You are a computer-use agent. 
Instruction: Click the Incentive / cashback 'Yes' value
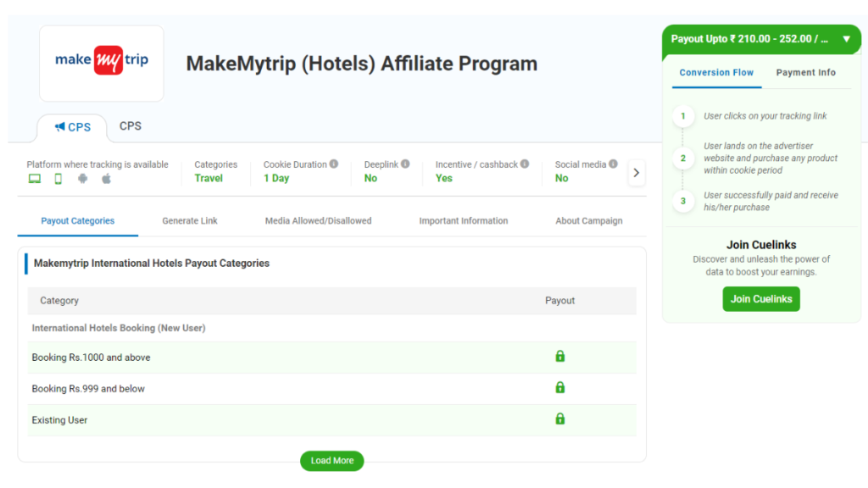click(444, 178)
